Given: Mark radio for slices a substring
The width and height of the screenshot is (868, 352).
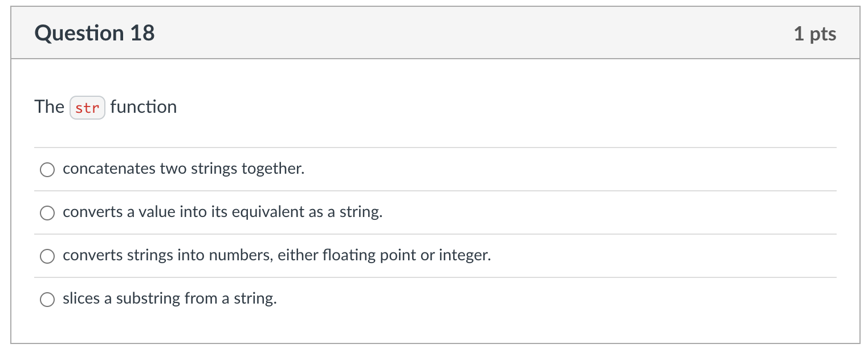Looking at the screenshot, I should [47, 300].
